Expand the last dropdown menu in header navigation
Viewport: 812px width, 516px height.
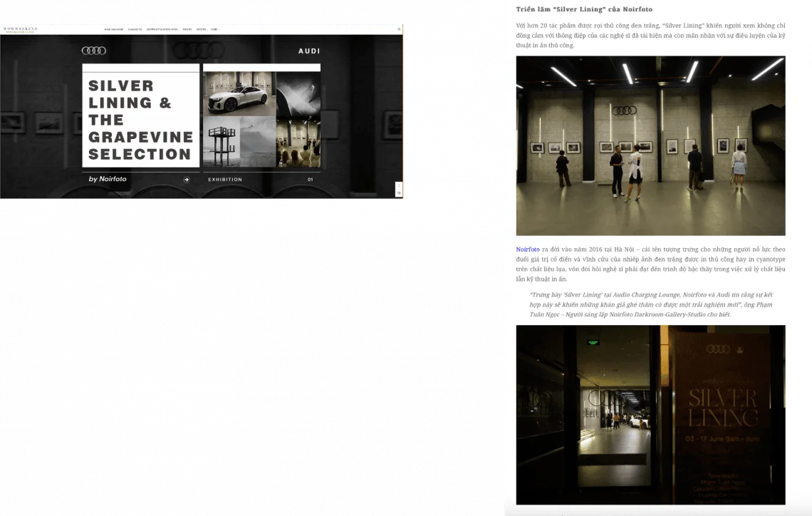214,29
